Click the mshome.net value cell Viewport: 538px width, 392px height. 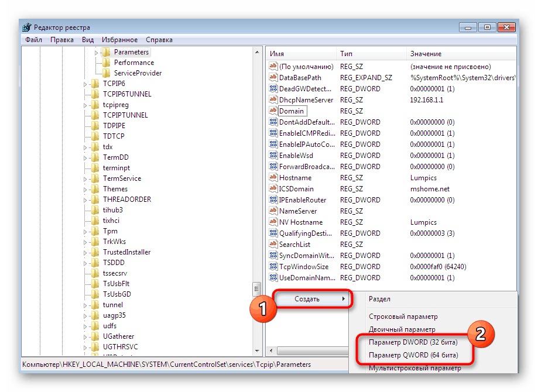coord(430,188)
